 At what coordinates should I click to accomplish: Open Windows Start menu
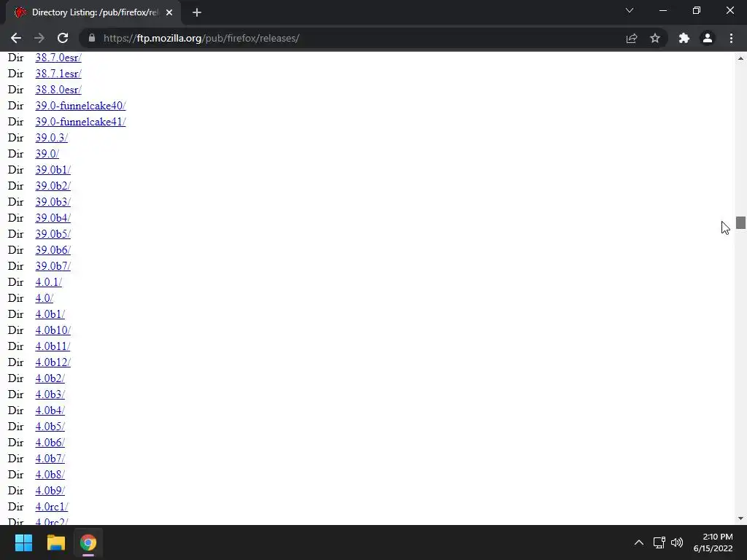point(23,542)
